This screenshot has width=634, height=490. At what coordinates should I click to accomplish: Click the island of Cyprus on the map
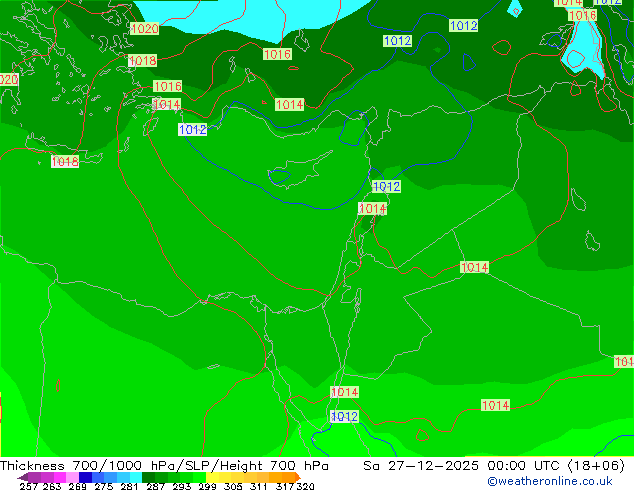click(300, 170)
